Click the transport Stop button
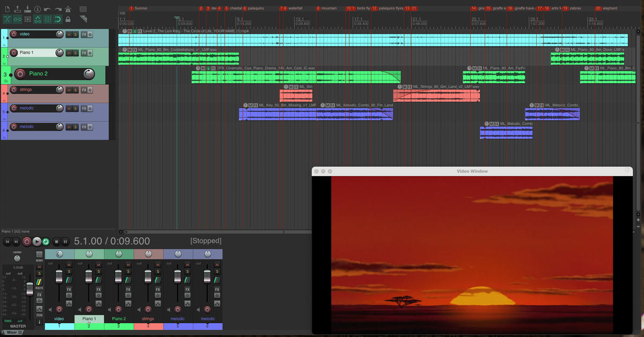 (x=56, y=242)
